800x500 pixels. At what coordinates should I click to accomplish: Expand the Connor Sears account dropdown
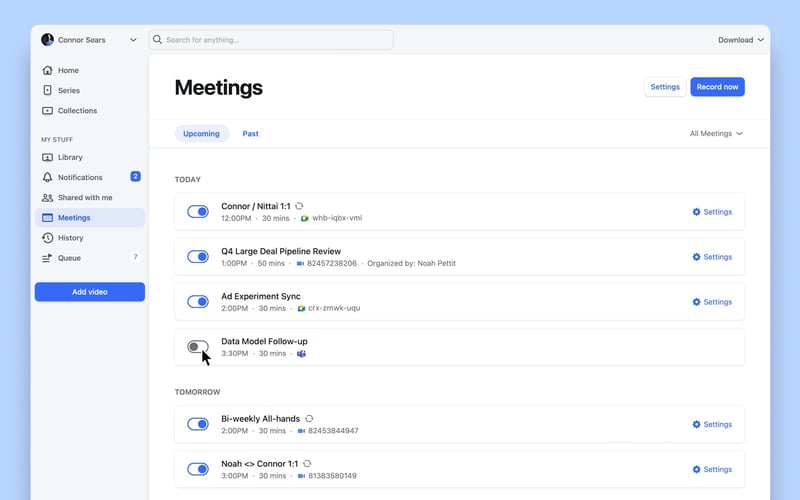(x=133, y=40)
